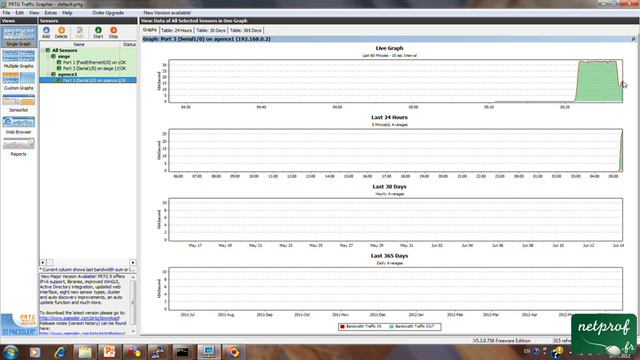This screenshot has height=360, width=640.
Task: Open the Web Browser view
Action: click(18, 125)
